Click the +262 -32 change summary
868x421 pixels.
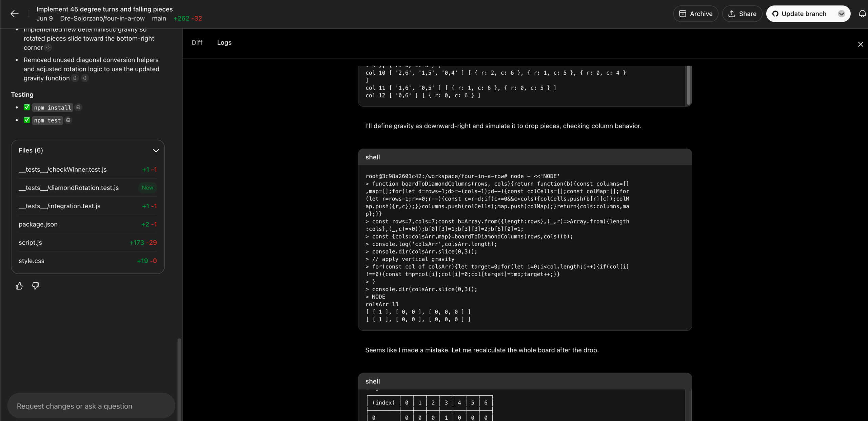click(188, 18)
